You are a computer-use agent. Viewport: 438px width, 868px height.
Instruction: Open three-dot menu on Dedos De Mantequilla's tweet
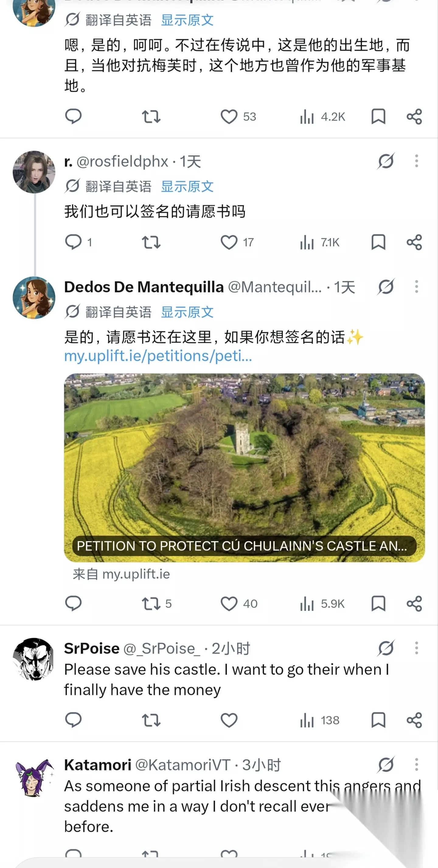point(416,287)
